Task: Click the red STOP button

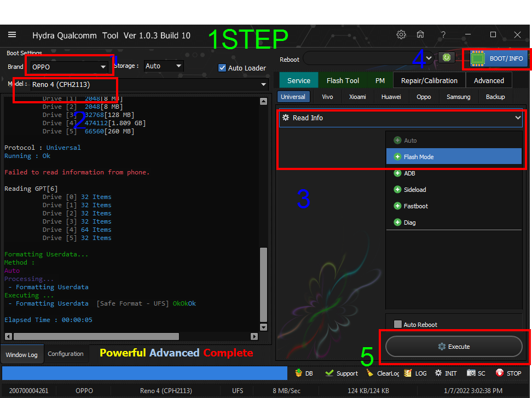Action: (508, 373)
